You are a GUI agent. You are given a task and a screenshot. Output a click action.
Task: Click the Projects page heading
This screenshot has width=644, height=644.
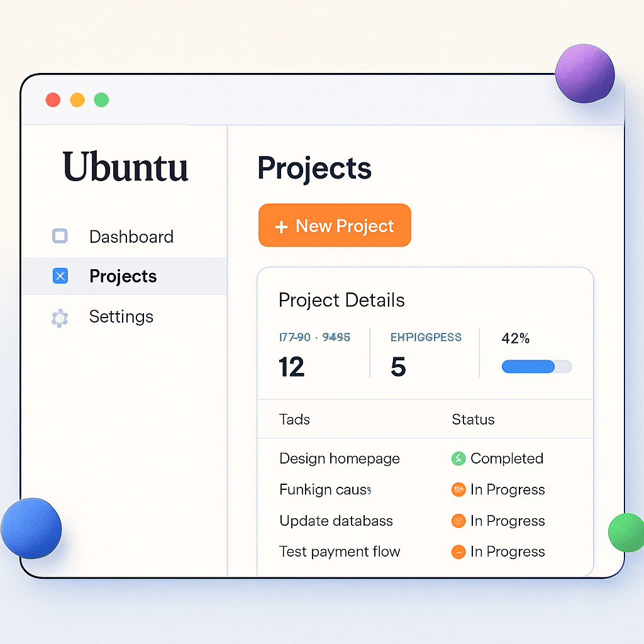(x=314, y=169)
